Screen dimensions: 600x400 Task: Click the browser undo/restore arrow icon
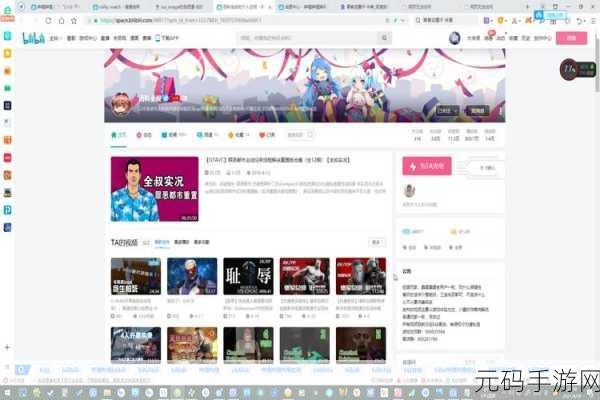point(579,21)
